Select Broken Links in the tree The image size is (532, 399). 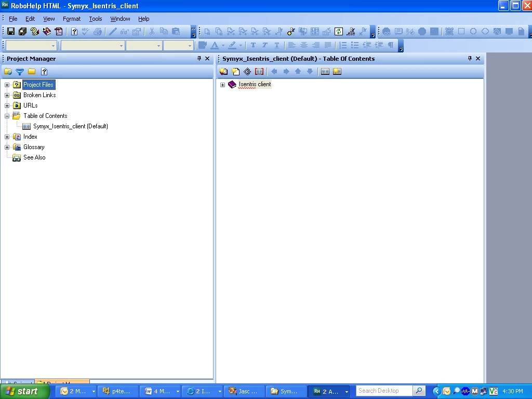tap(39, 95)
